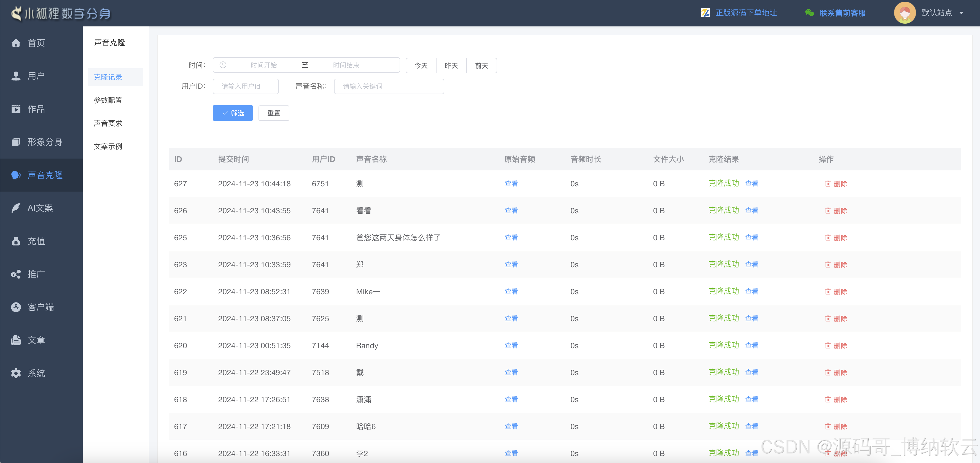980x463 pixels.
Task: Click the clock icon in time range
Action: [223, 65]
